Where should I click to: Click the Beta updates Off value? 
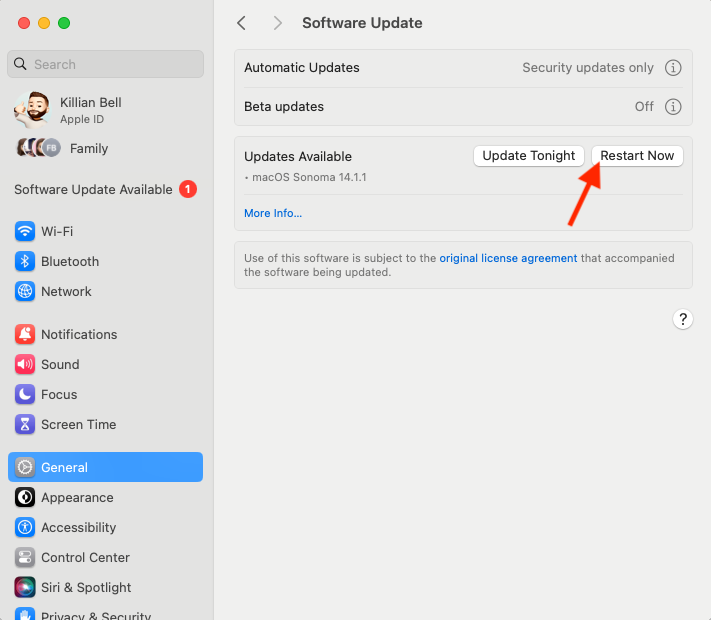point(644,107)
